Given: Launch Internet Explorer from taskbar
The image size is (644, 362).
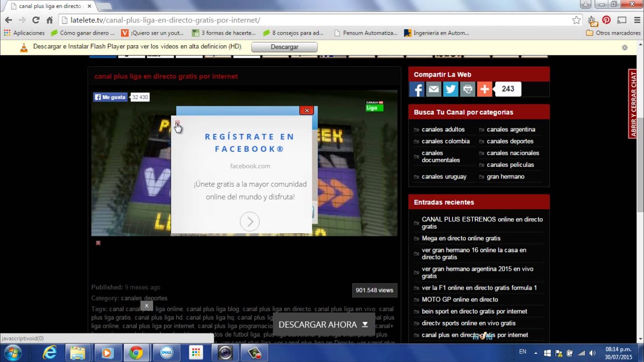Looking at the screenshot, I should (50, 353).
